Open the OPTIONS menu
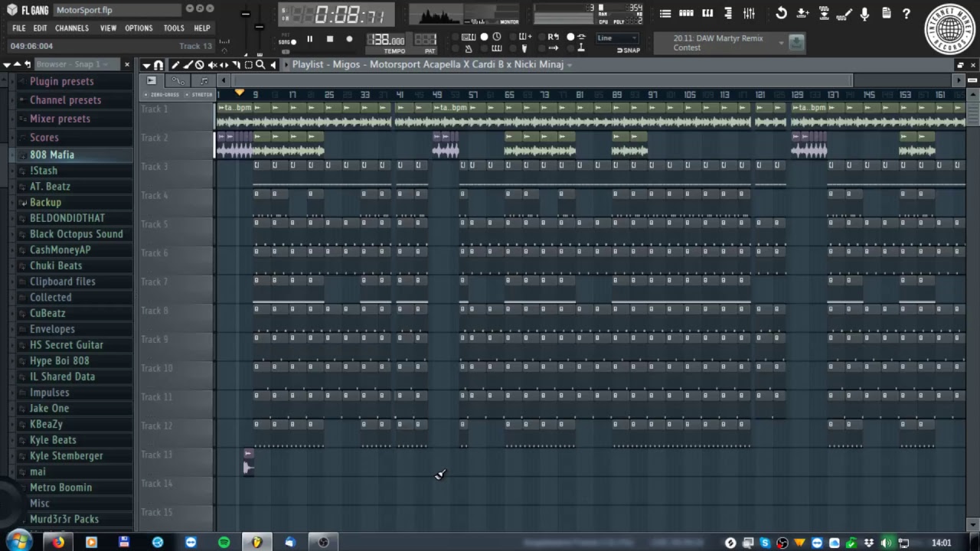 pos(139,28)
